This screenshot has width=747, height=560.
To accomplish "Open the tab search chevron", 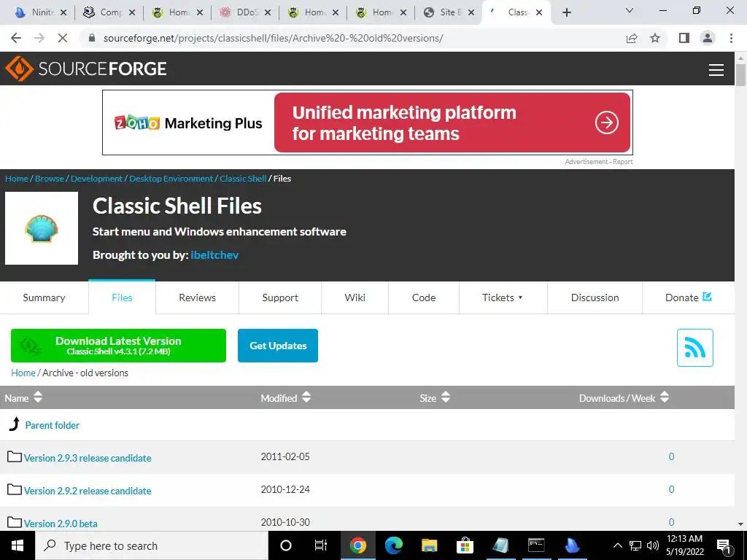I will (630, 10).
